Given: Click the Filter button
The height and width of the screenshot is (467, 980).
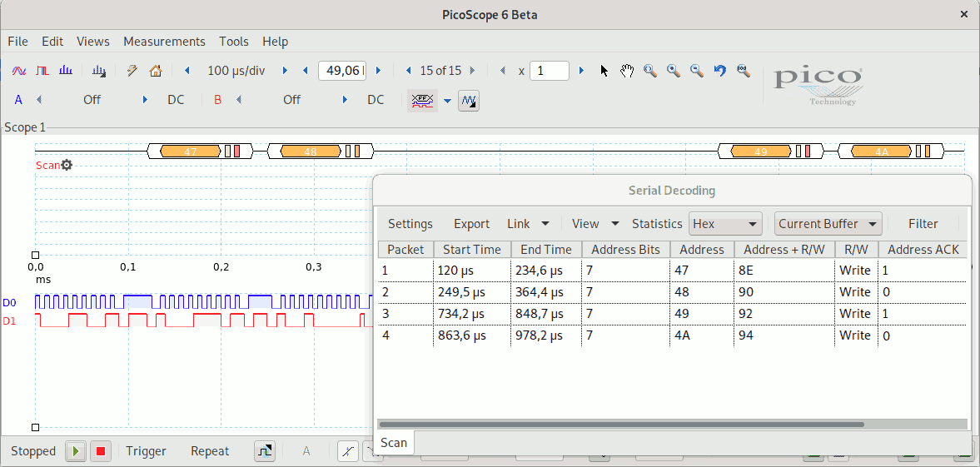Looking at the screenshot, I should click(923, 224).
